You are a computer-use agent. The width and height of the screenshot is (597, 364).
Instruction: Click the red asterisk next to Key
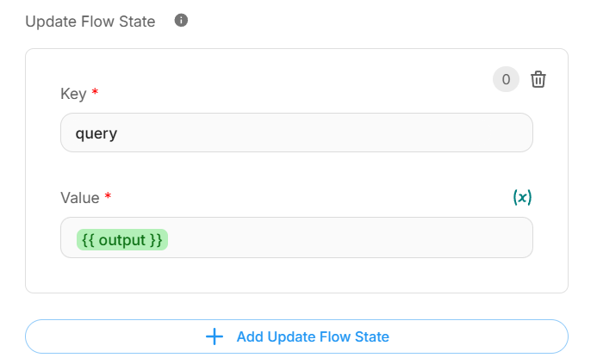(x=95, y=94)
